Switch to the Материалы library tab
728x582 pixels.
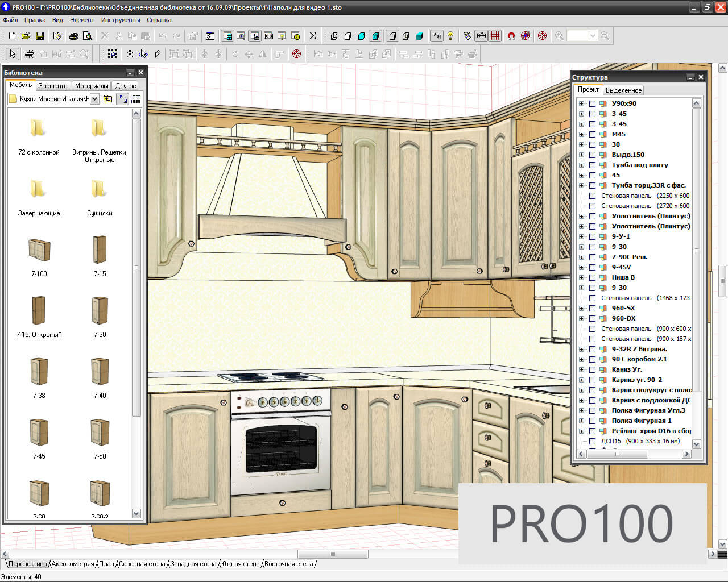pos(92,86)
